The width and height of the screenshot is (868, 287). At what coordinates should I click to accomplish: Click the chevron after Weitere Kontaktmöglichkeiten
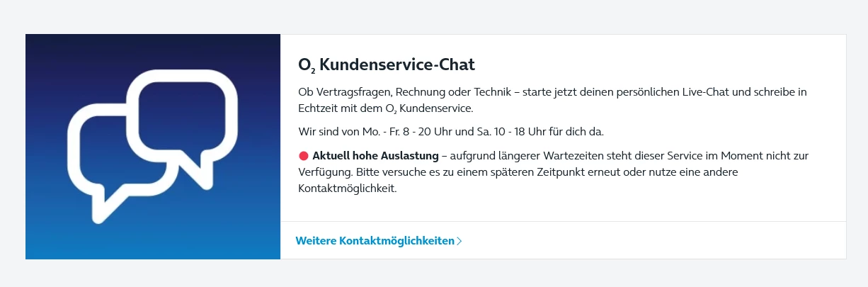[459, 241]
